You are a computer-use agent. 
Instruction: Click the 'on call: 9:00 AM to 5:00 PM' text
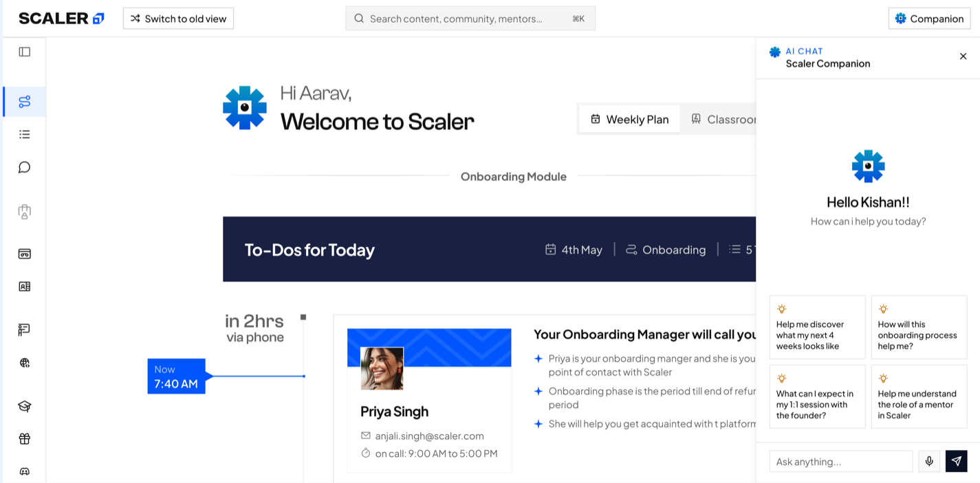436,453
